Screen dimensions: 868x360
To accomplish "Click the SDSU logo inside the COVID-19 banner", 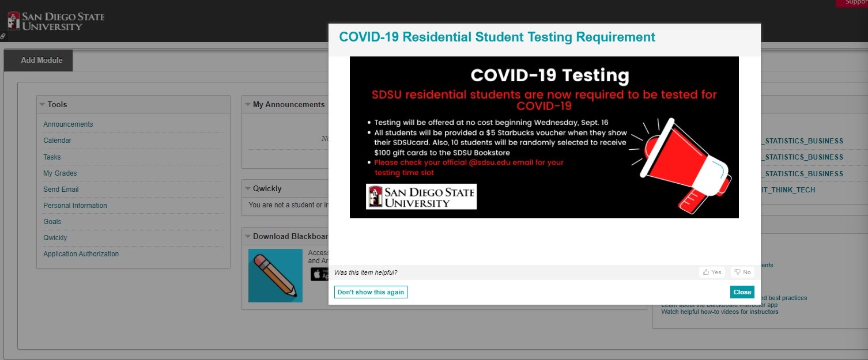I will pyautogui.click(x=421, y=196).
